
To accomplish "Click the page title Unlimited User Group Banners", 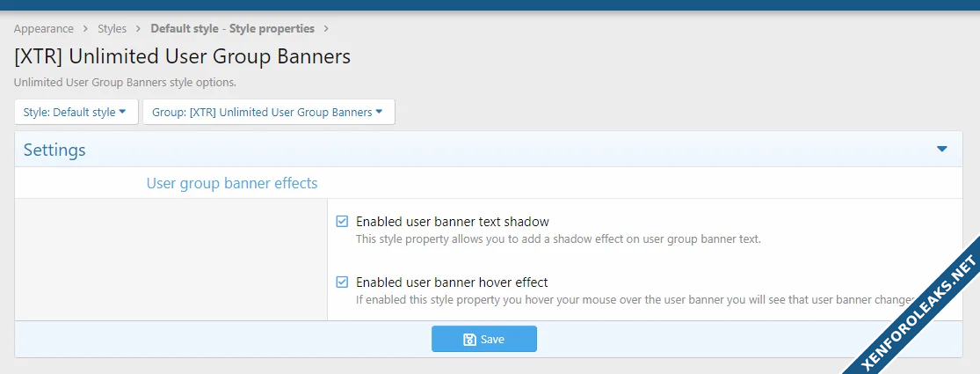I will pyautogui.click(x=183, y=57).
